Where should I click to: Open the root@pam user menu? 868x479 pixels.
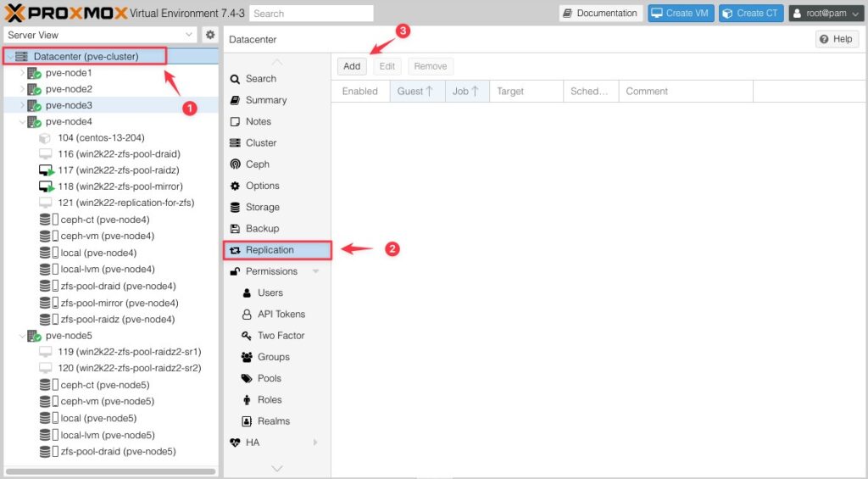click(826, 14)
